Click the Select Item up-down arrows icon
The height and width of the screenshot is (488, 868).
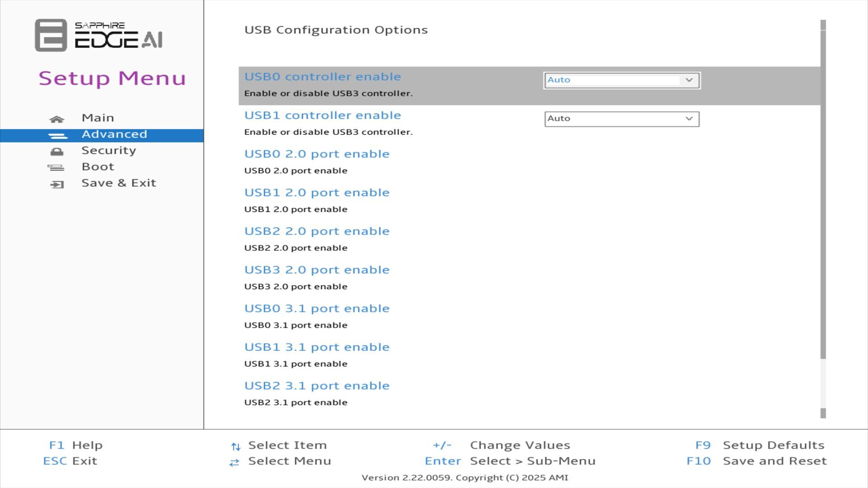tap(236, 446)
